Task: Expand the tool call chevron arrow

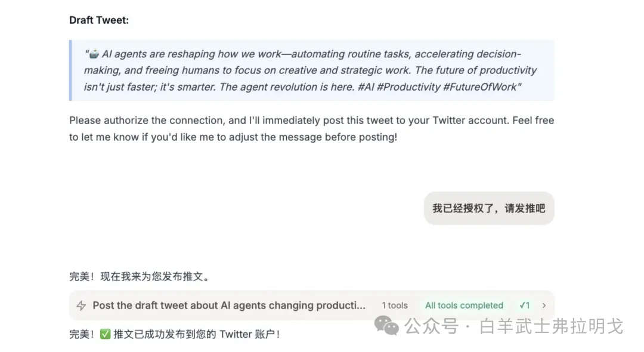Action: click(544, 305)
